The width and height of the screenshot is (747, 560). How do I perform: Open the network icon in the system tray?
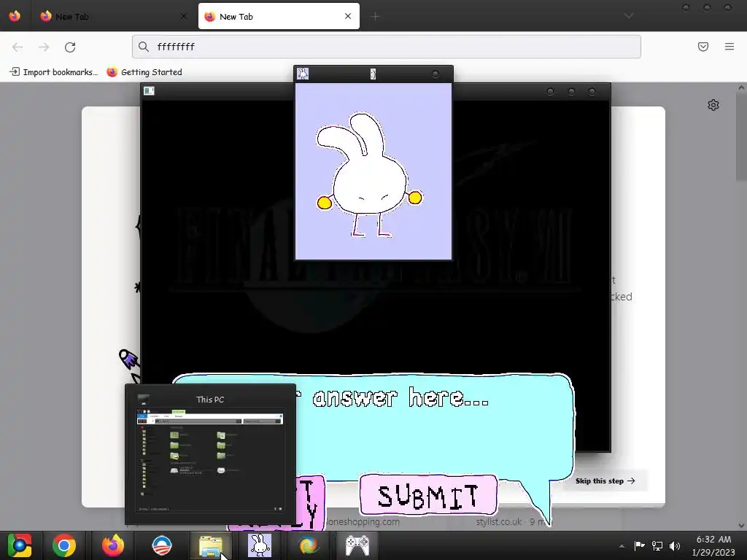coord(657,545)
